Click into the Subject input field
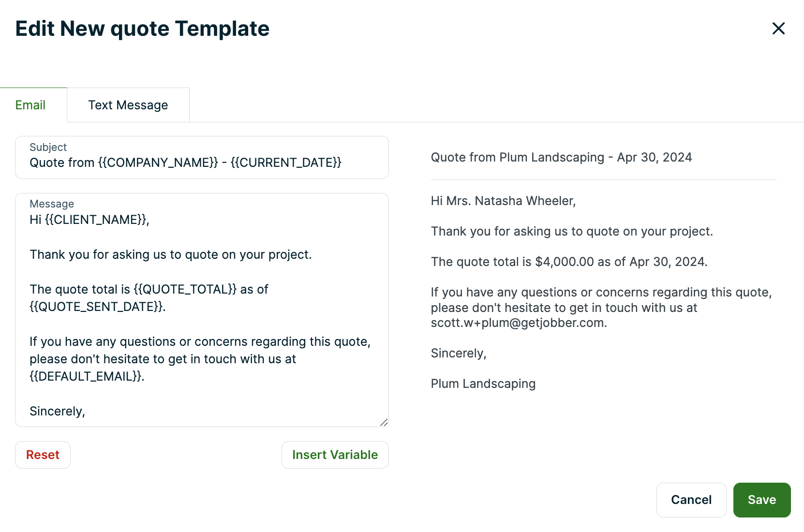 202,163
